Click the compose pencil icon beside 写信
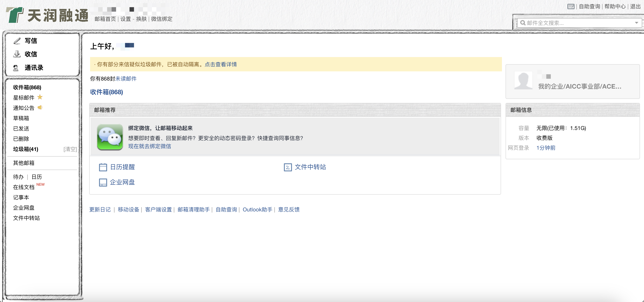The image size is (644, 302). coord(17,41)
